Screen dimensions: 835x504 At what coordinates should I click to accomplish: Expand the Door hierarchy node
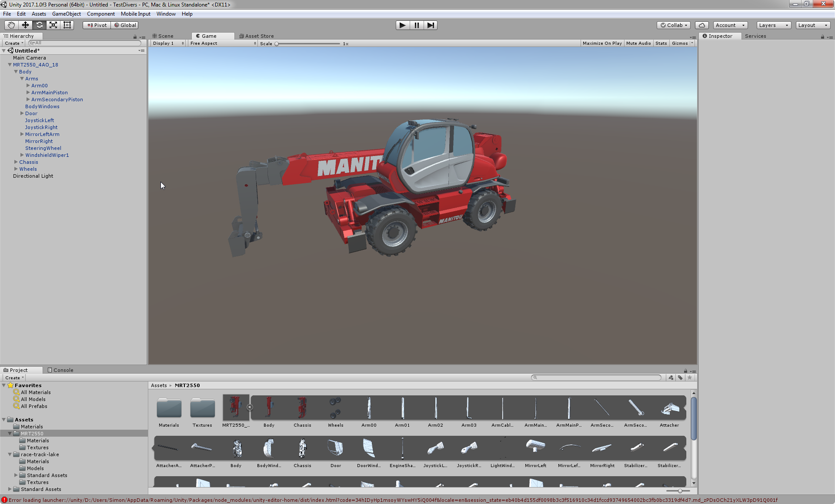click(22, 113)
